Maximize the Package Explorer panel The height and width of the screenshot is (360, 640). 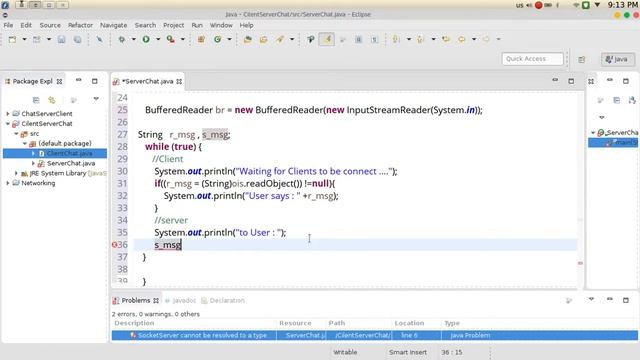[x=95, y=81]
